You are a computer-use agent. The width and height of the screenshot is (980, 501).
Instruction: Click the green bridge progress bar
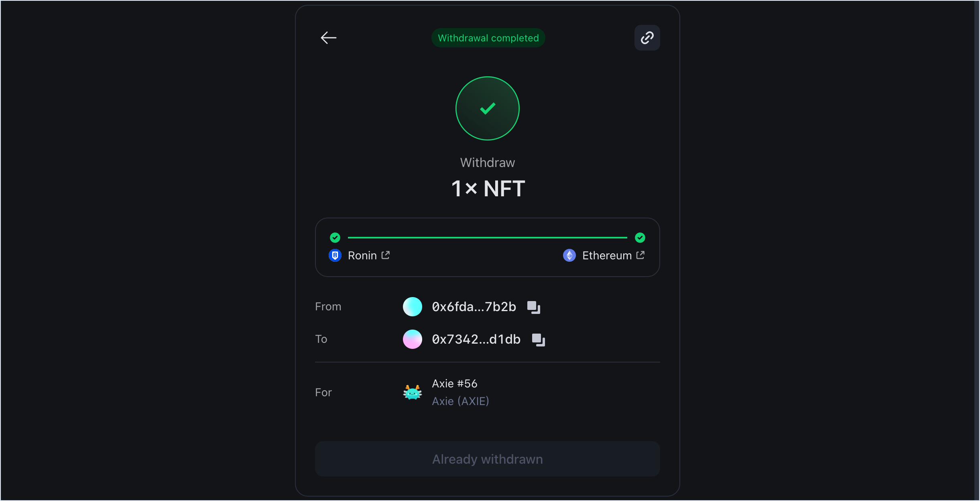[x=487, y=237]
